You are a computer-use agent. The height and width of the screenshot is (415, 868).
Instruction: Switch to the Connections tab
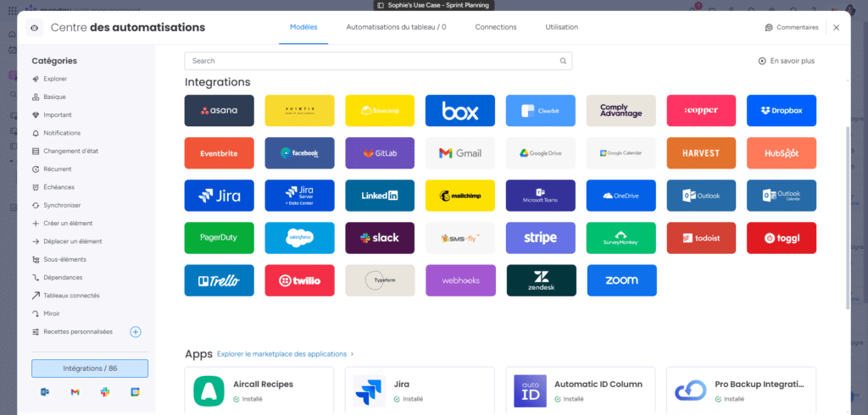click(496, 27)
